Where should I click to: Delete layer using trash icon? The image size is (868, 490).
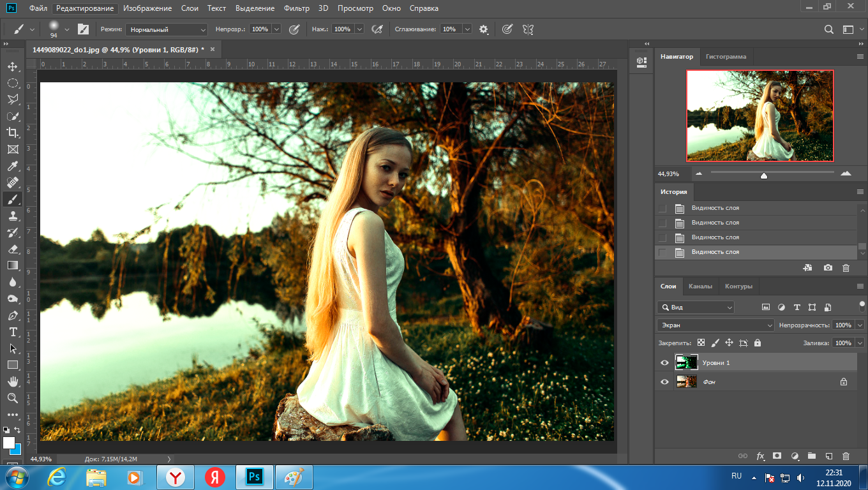[846, 456]
